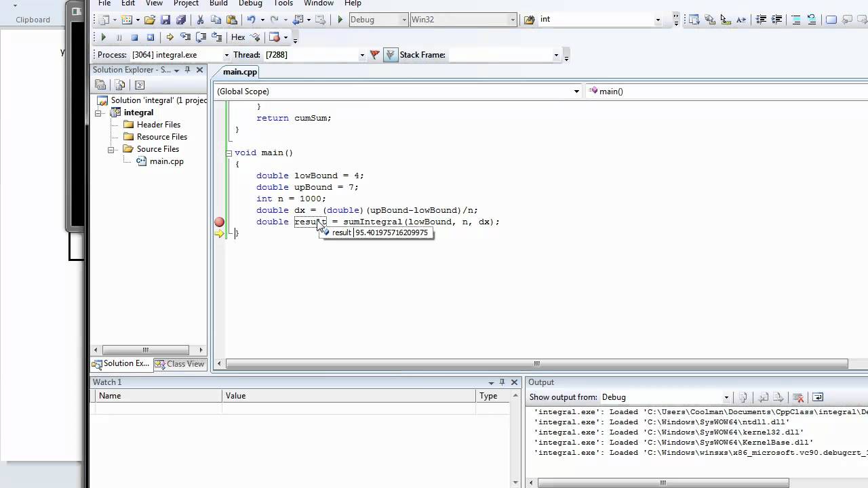
Task: Click the Step Into icon
Action: [185, 37]
